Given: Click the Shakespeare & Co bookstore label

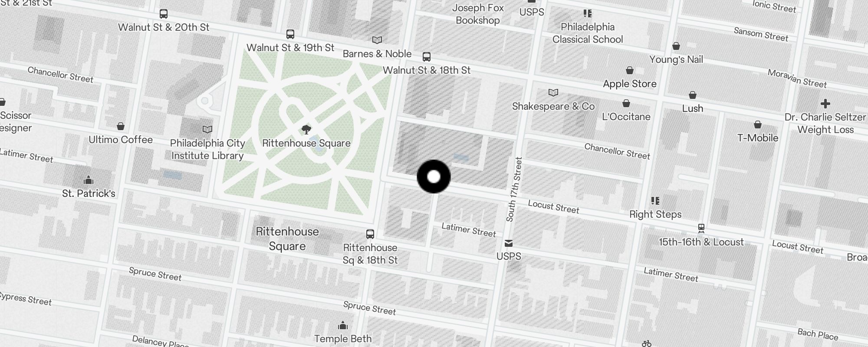Looking at the screenshot, I should click(x=553, y=106).
